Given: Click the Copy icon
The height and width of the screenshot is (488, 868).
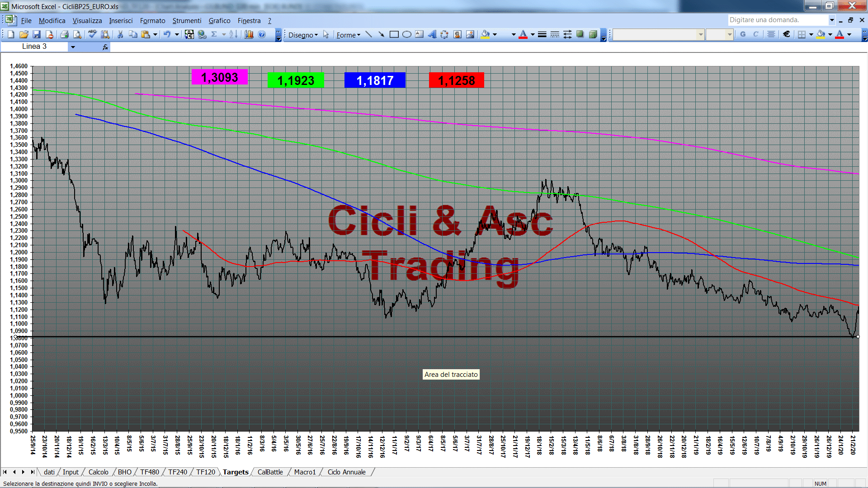Looking at the screenshot, I should pos(133,35).
